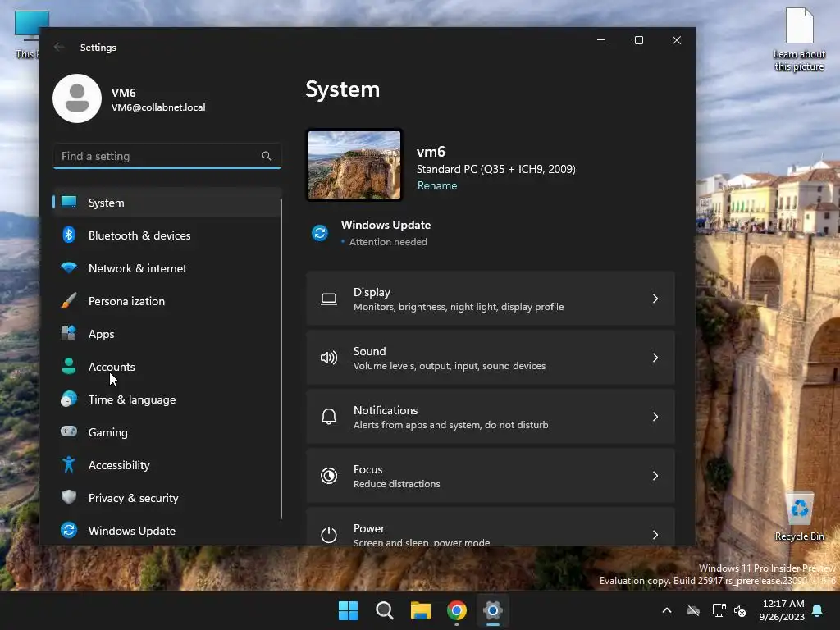840x630 pixels.
Task: Click the Sound speaker icon
Action: 329,358
